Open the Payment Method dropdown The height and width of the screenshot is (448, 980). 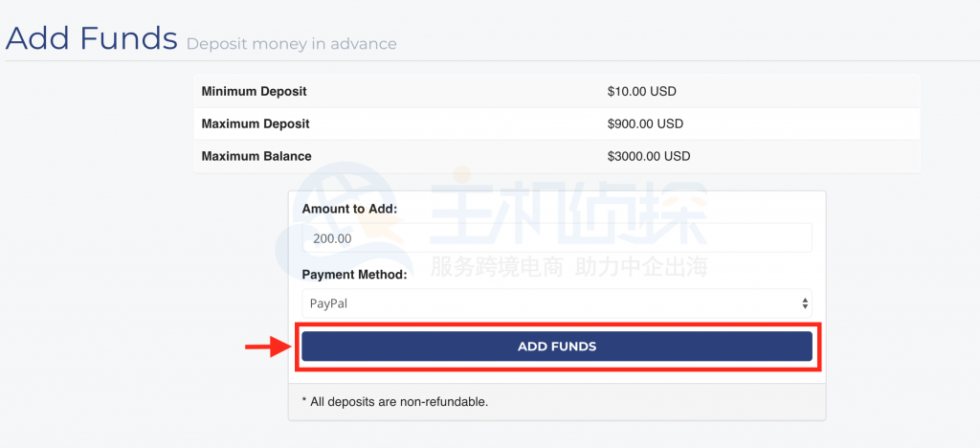click(556, 303)
